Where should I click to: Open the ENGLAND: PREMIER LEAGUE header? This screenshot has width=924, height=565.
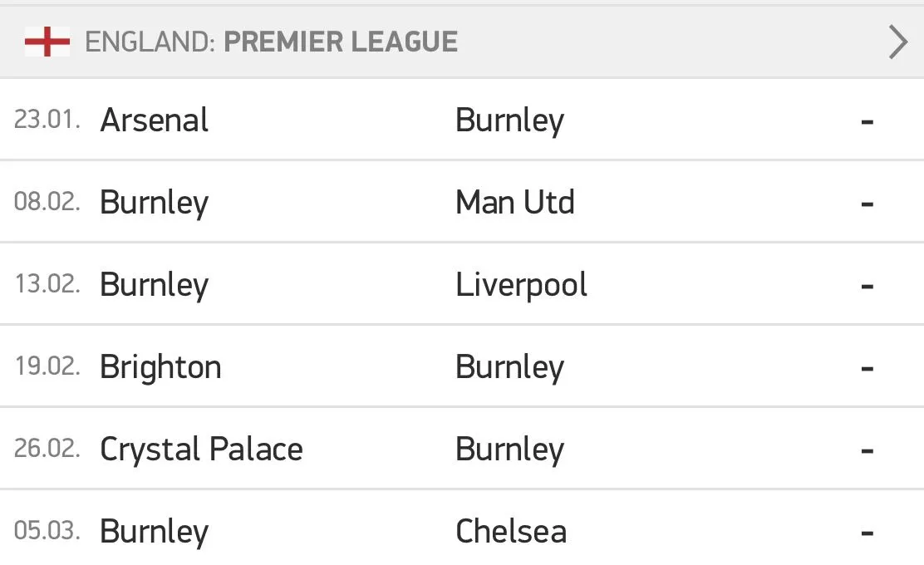[x=271, y=42]
